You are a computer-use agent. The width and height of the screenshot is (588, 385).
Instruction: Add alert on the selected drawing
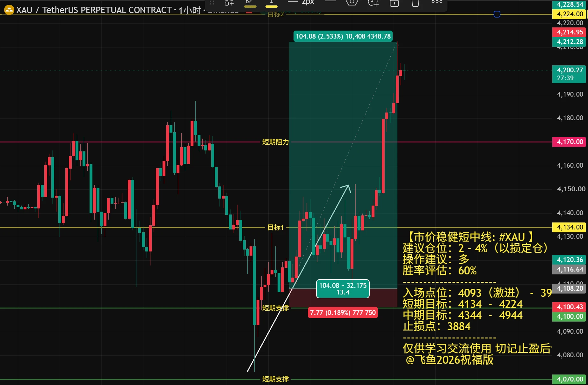tap(373, 3)
